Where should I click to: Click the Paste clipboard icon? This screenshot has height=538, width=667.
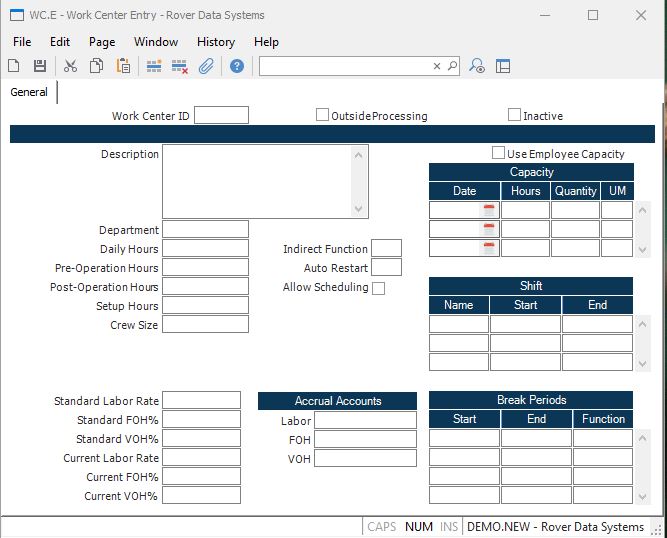click(x=123, y=66)
